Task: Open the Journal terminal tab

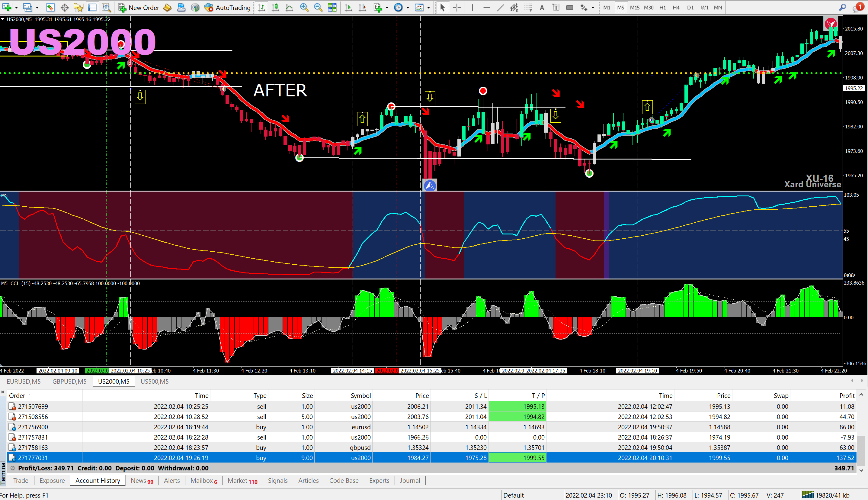Action: tap(410, 480)
